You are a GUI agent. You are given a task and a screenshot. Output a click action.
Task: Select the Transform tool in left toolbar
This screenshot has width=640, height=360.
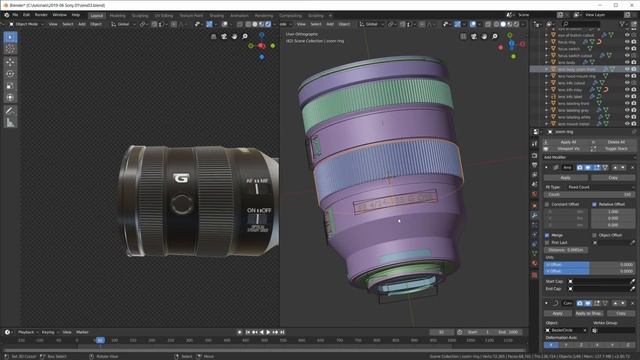coord(10,98)
